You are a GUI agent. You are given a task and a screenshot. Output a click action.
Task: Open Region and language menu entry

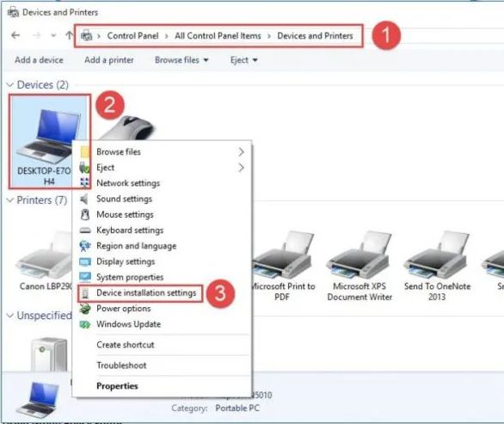coord(163,246)
